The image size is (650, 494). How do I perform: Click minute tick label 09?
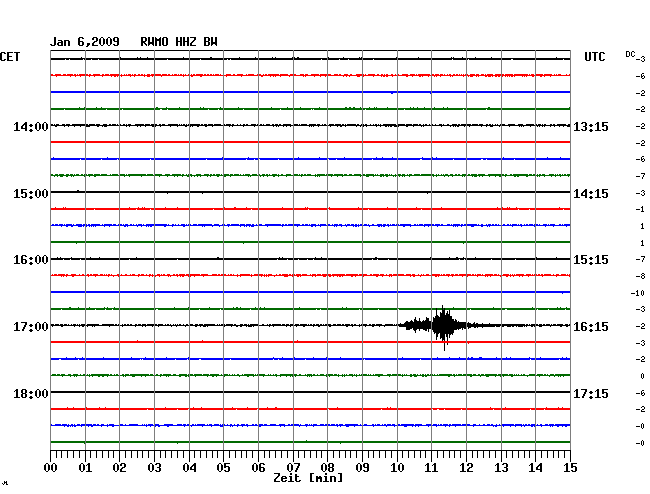(x=362, y=467)
